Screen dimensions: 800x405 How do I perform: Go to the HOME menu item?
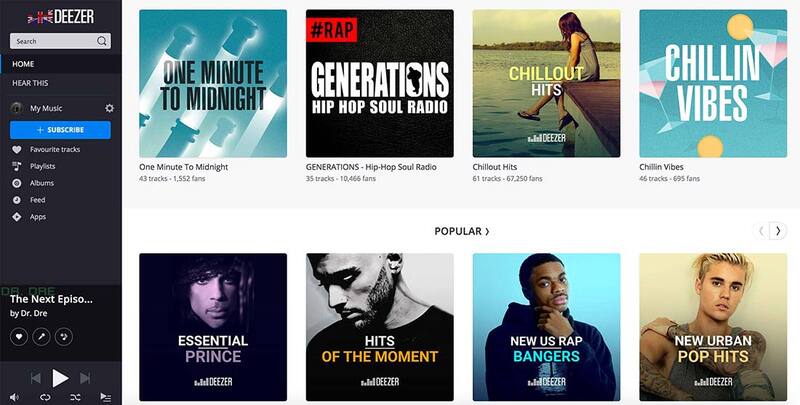(x=61, y=64)
